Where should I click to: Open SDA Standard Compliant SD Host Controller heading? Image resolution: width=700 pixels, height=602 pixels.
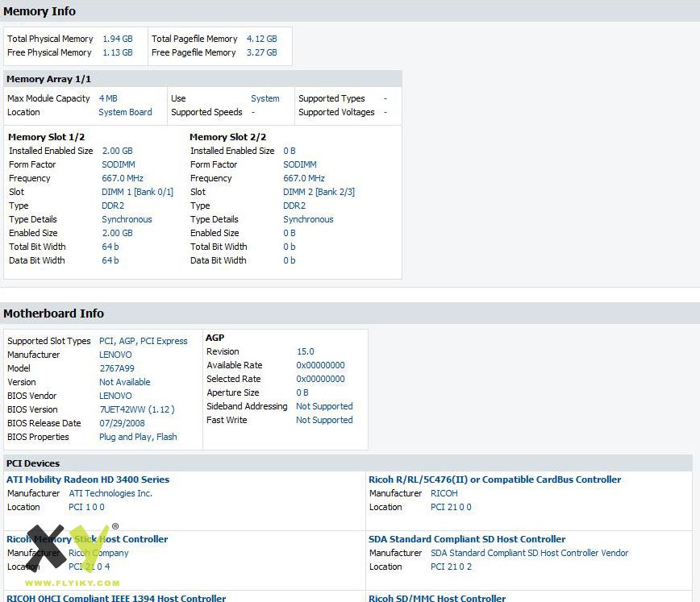coord(467,539)
